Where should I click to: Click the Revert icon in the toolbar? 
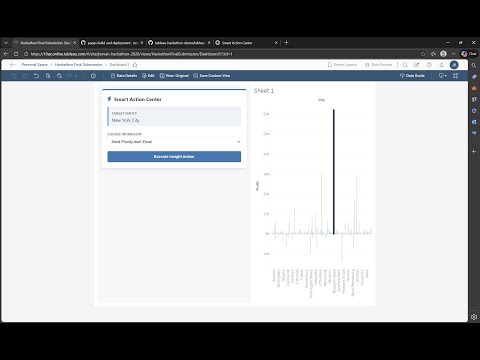coord(36,76)
